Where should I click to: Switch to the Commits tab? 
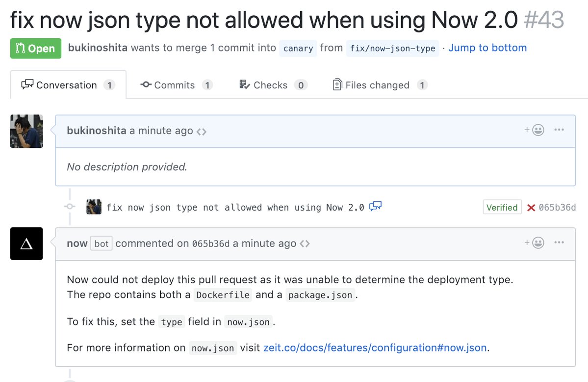177,84
